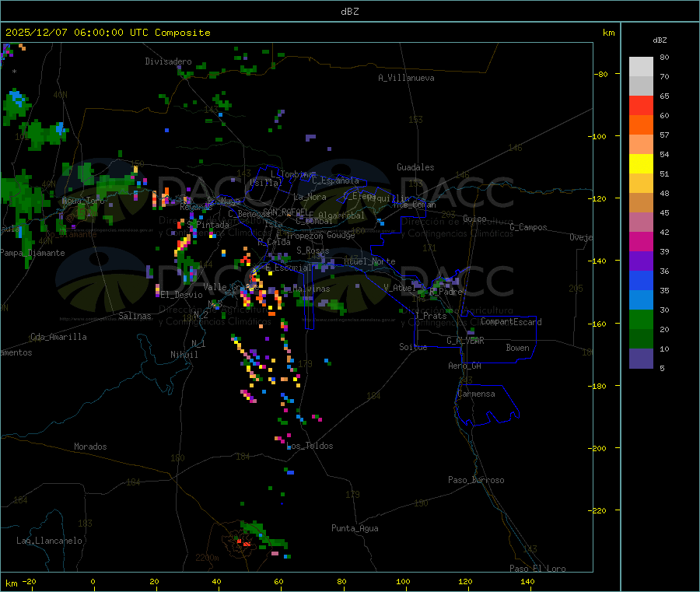This screenshot has height=592, width=700.
Task: Click the 'El_Desvio' place label
Action: pos(182,295)
